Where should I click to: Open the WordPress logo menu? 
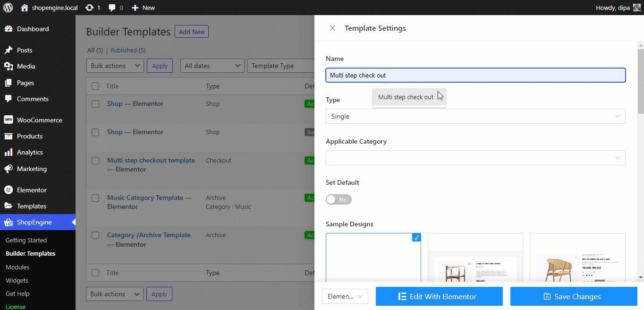(8, 8)
